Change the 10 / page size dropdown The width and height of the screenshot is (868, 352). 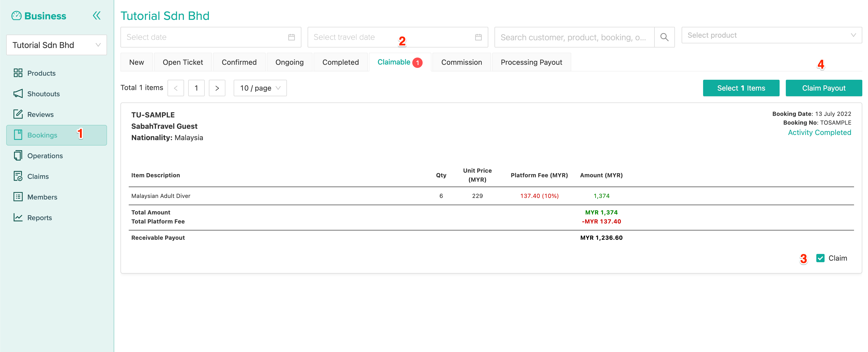(260, 88)
